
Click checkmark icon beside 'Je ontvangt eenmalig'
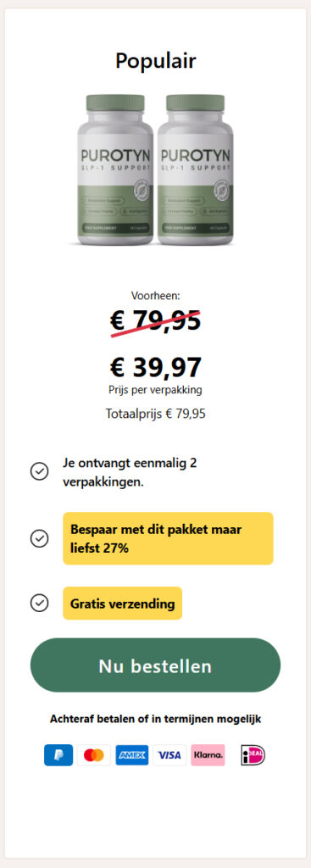point(39,471)
